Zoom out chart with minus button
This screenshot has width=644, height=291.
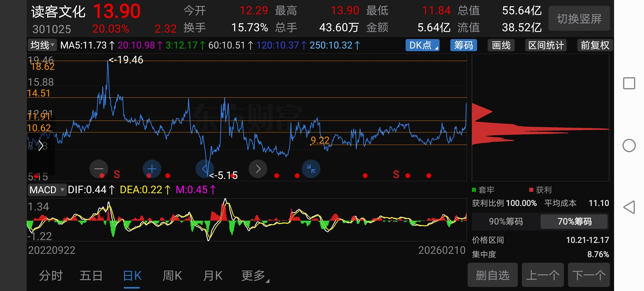[x=99, y=169]
